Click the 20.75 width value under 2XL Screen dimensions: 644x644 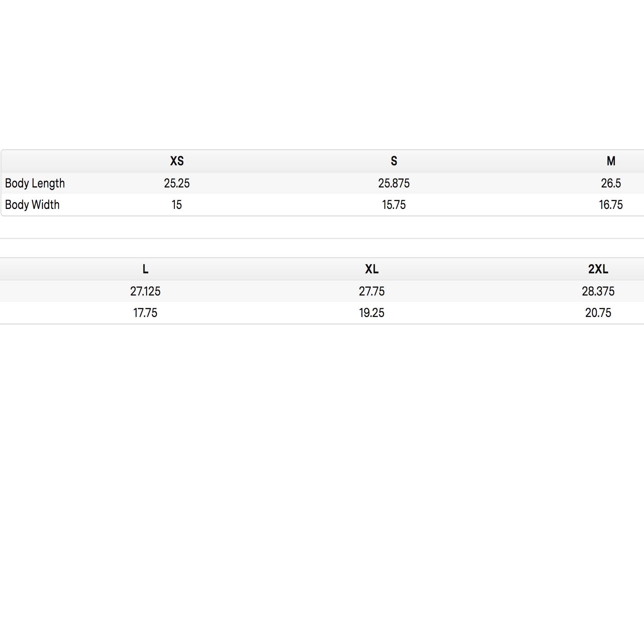click(598, 313)
